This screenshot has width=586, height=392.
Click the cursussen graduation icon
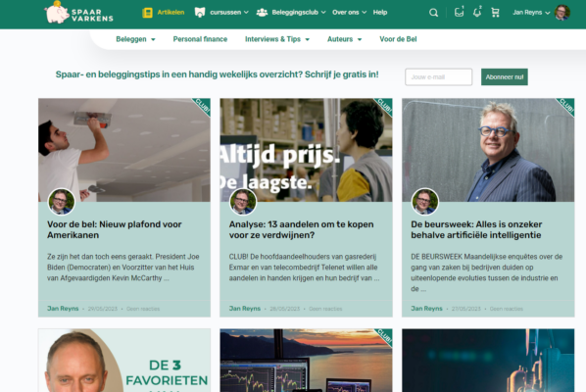coord(200,13)
